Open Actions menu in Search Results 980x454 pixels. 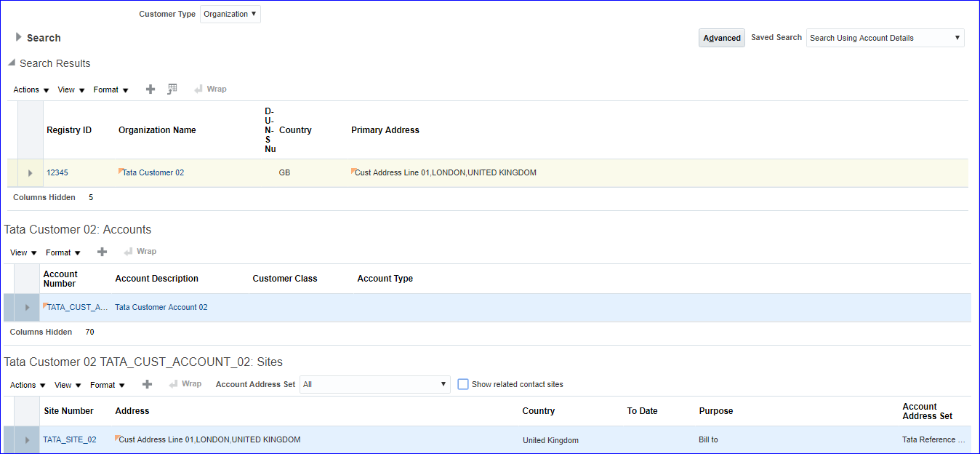tap(31, 90)
